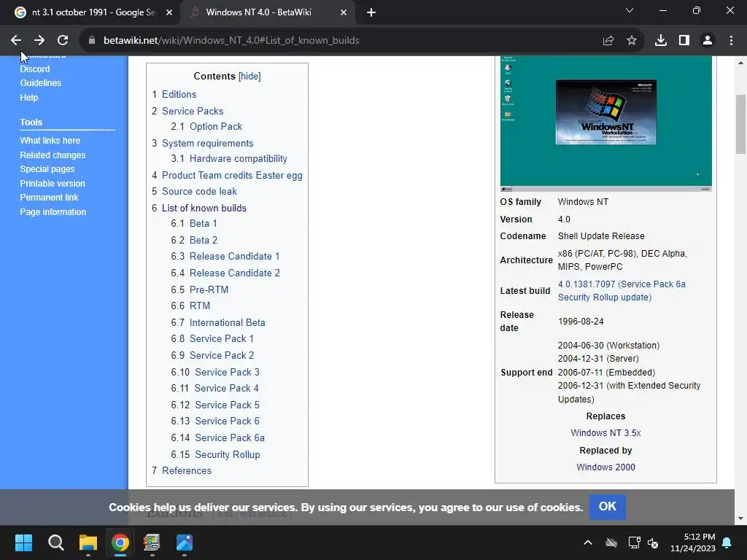
Task: Jump to Service Pack 3
Action: tap(228, 372)
